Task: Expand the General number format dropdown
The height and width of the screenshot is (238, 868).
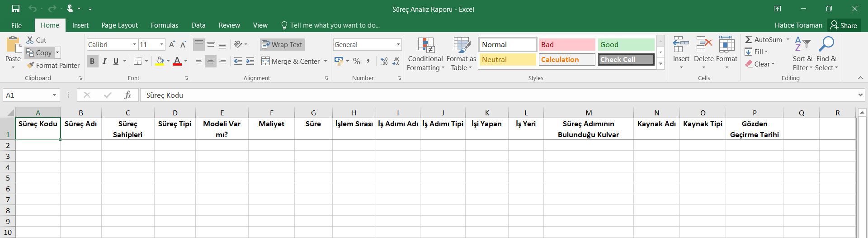Action: click(398, 44)
